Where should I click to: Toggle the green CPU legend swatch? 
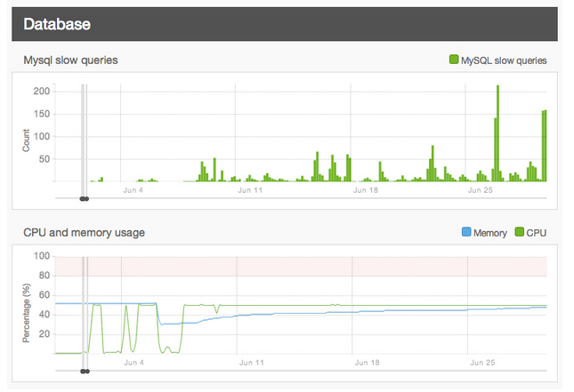(x=519, y=231)
